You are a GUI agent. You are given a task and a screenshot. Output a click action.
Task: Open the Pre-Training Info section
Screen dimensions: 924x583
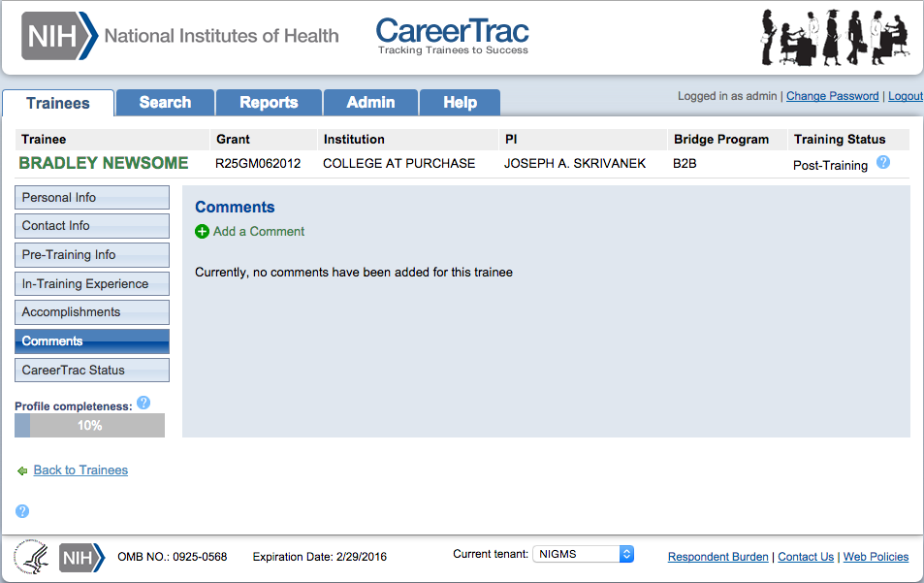click(x=92, y=255)
